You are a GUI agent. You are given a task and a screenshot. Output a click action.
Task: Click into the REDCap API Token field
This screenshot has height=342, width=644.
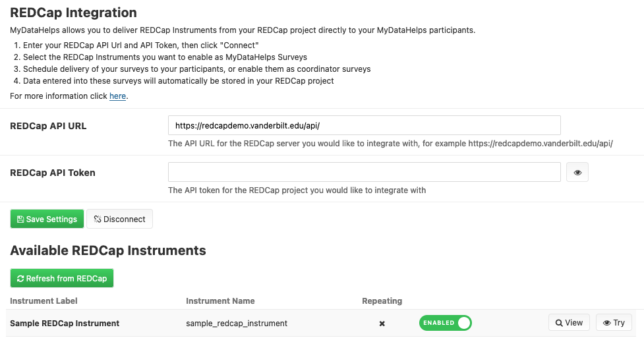[364, 172]
